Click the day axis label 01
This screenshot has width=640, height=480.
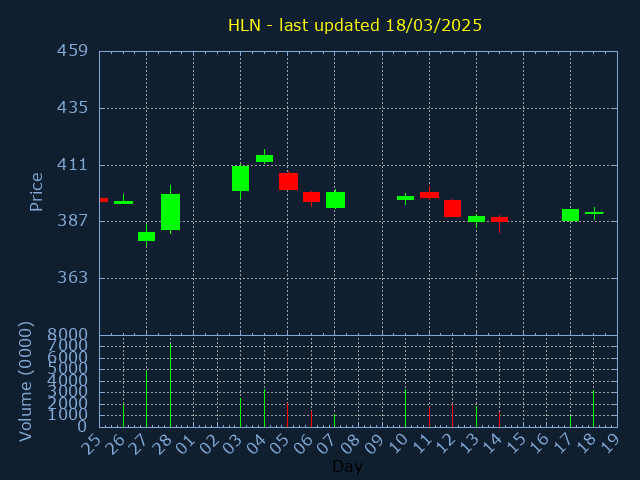tap(186, 444)
